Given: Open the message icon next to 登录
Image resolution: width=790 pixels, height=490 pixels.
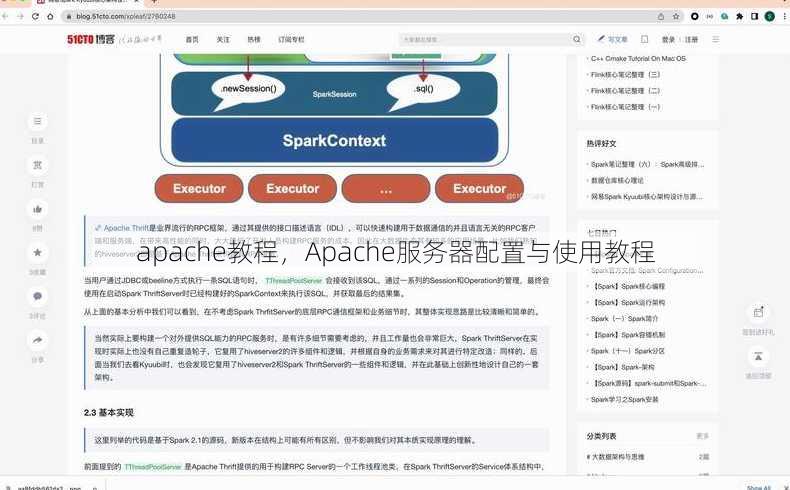Looking at the screenshot, I should click(644, 39).
